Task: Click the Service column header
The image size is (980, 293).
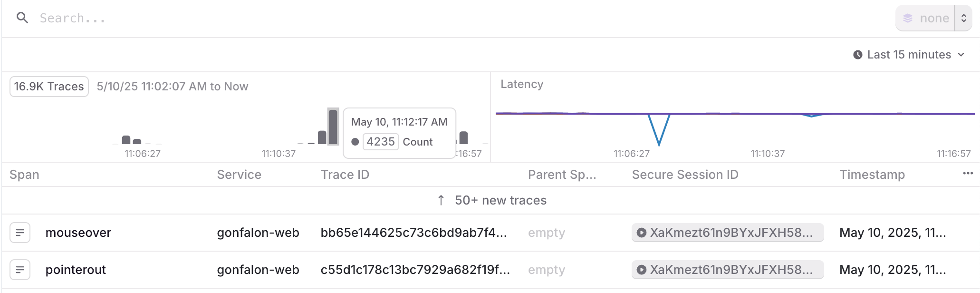Action: click(x=239, y=175)
